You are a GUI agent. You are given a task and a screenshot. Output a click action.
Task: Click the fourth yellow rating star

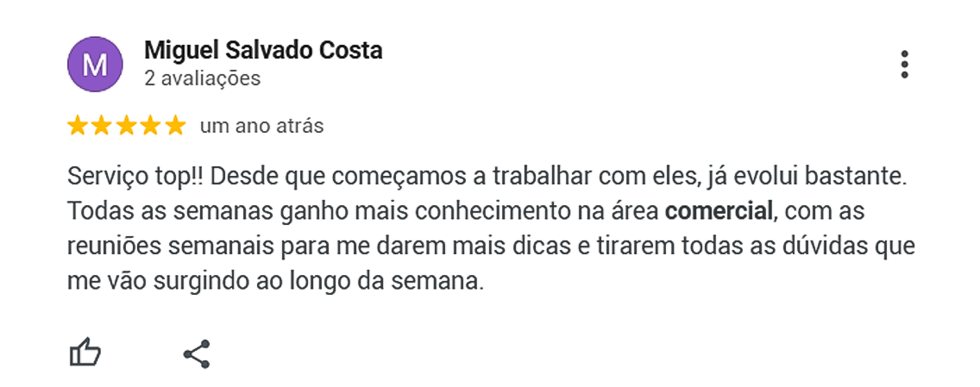click(151, 126)
